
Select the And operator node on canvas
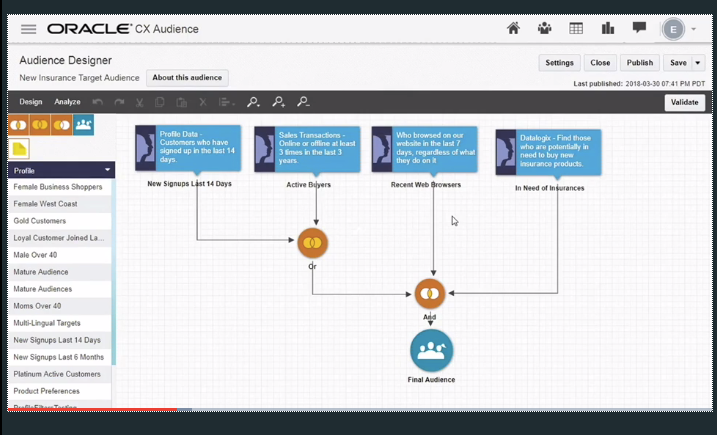pos(429,293)
